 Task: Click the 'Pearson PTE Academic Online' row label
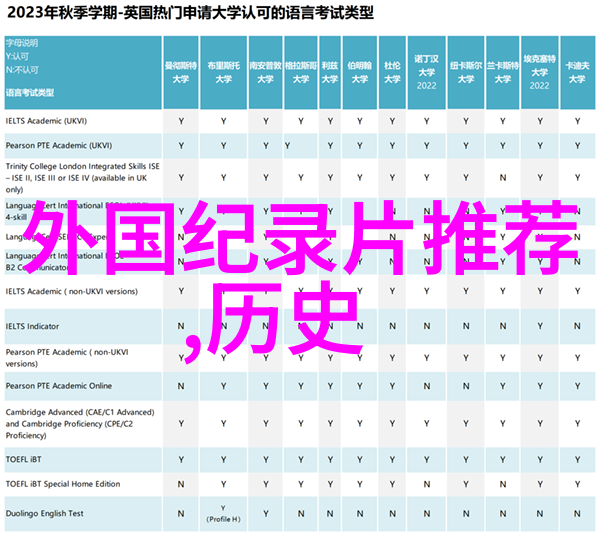tap(59, 386)
